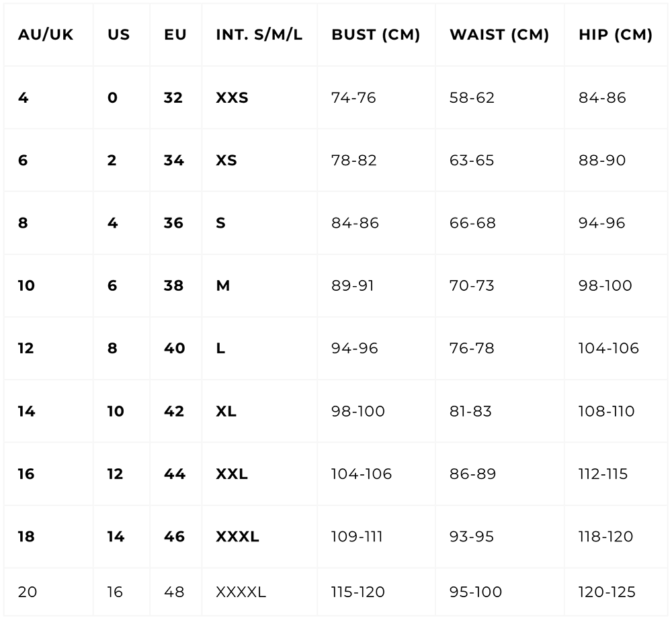
Task: Select the XXXXL size cell
Action: (x=241, y=592)
